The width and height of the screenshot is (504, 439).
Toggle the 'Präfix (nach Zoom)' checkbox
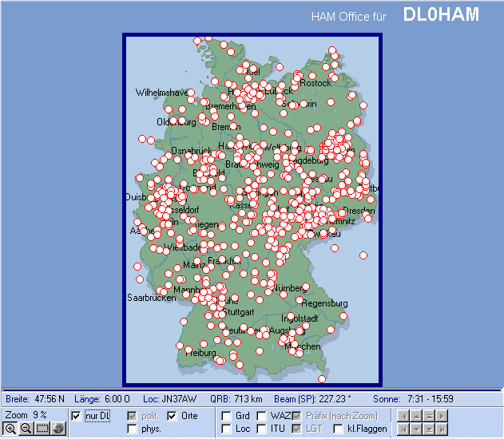[296, 416]
